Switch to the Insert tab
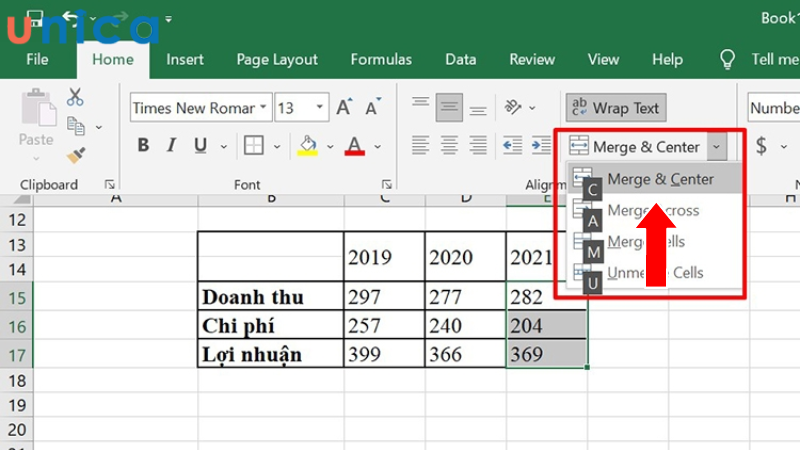Image resolution: width=800 pixels, height=450 pixels. (185, 60)
